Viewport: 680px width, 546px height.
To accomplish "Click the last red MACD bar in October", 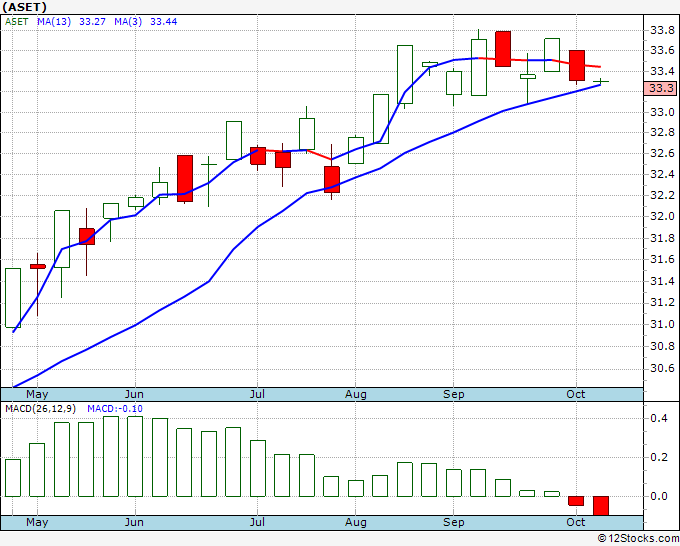I will (601, 506).
